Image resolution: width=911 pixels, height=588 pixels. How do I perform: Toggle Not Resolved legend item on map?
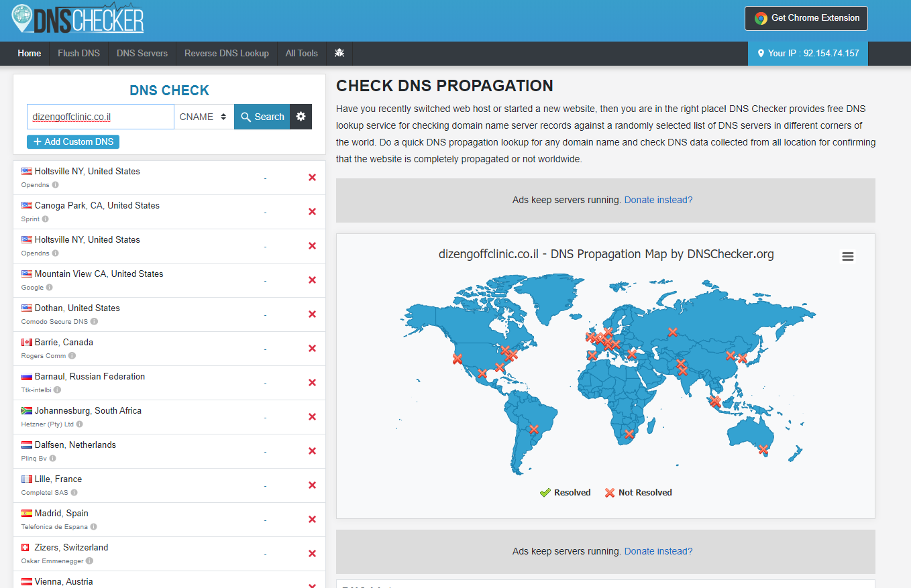(638, 493)
